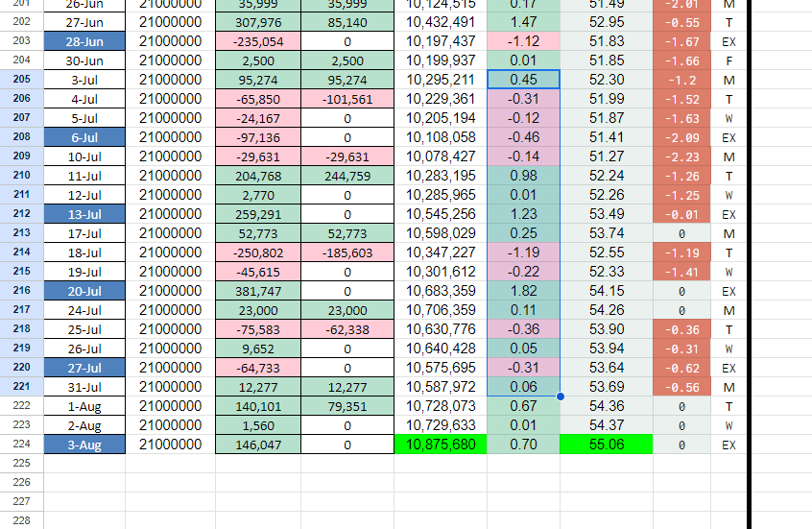Select cell showing 10,545,256
Screen dimensions: 812x529
tap(441, 214)
